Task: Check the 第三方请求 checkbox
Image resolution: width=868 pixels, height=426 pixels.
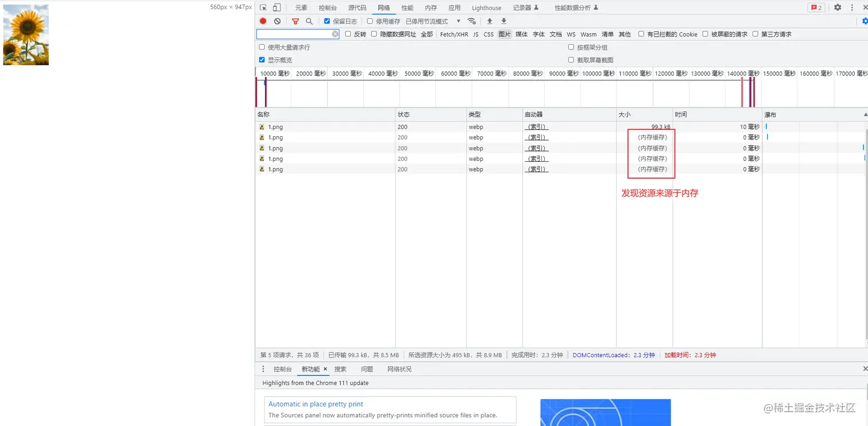Action: [x=755, y=34]
